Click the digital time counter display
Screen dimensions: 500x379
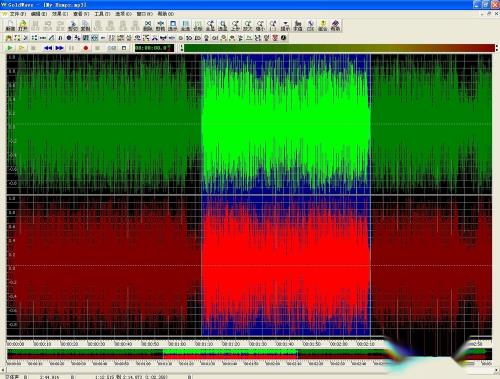tap(154, 48)
